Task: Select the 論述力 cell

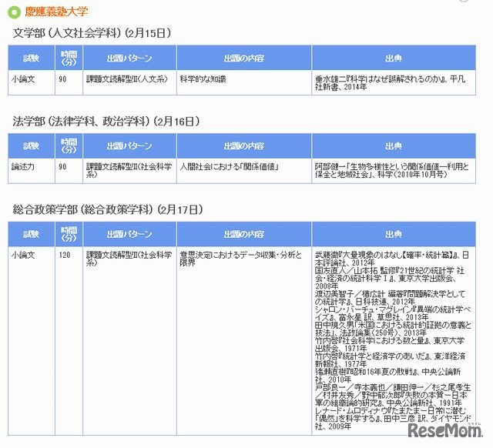Action: point(31,171)
